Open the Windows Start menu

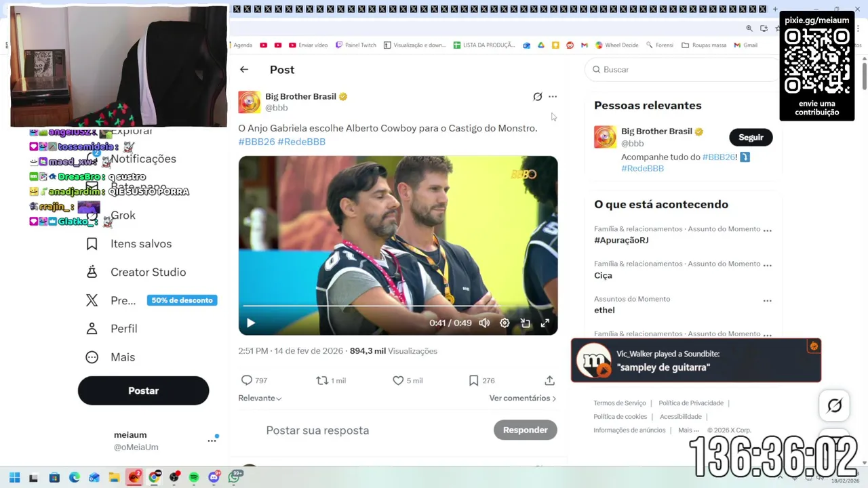tap(14, 477)
